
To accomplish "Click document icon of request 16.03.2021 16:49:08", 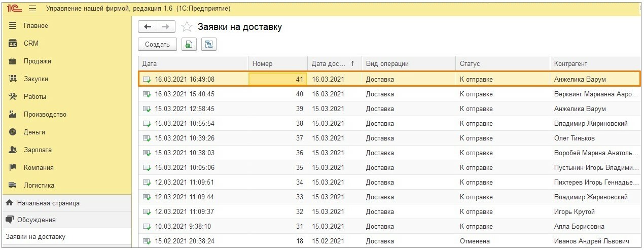I will click(147, 80).
